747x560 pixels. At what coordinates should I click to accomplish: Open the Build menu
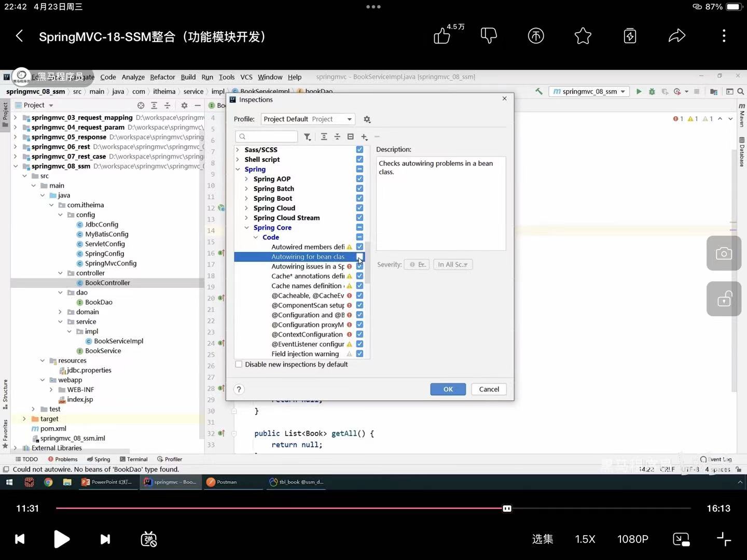pos(188,77)
